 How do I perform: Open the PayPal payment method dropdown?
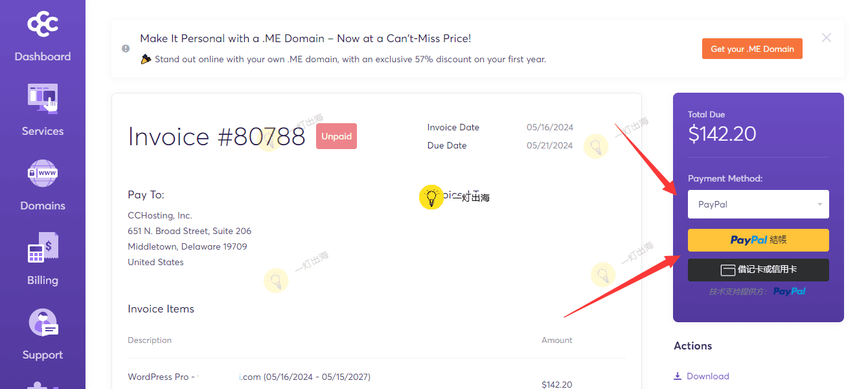(759, 204)
